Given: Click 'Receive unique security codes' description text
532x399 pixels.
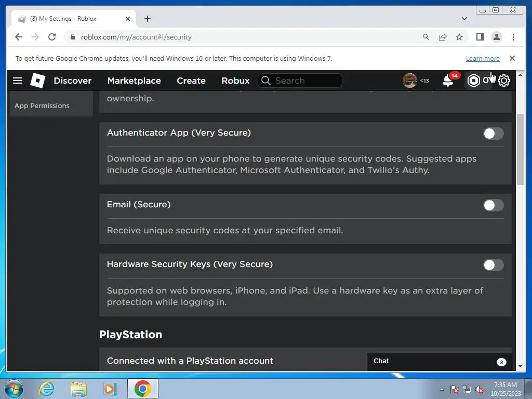Looking at the screenshot, I should pos(225,230).
